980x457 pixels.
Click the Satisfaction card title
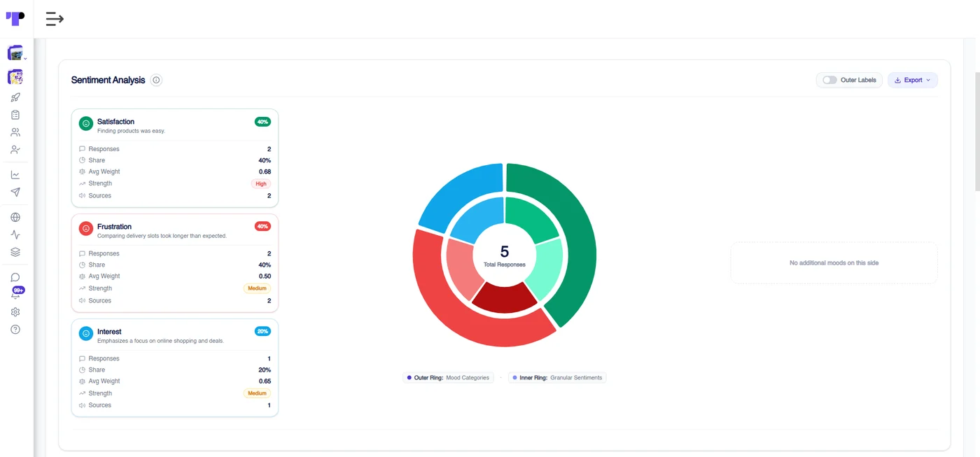(x=115, y=122)
